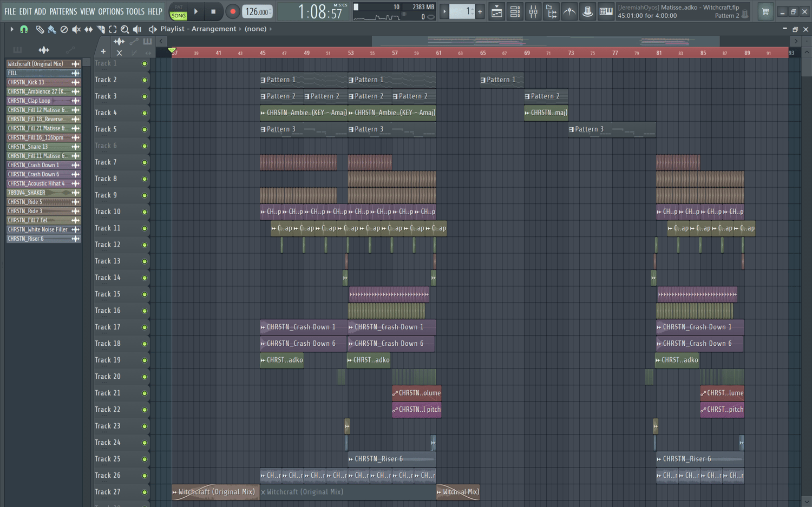This screenshot has width=812, height=507.
Task: Choose the Select tool
Action: pyautogui.click(x=113, y=29)
